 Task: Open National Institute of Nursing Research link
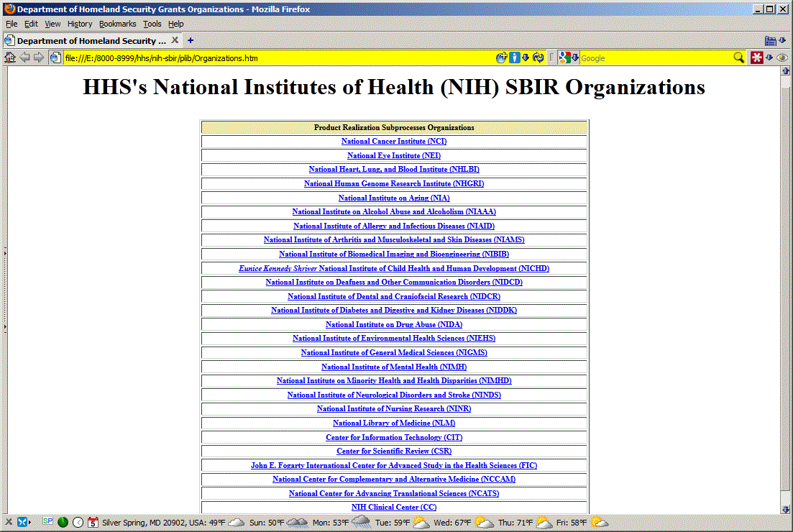394,408
